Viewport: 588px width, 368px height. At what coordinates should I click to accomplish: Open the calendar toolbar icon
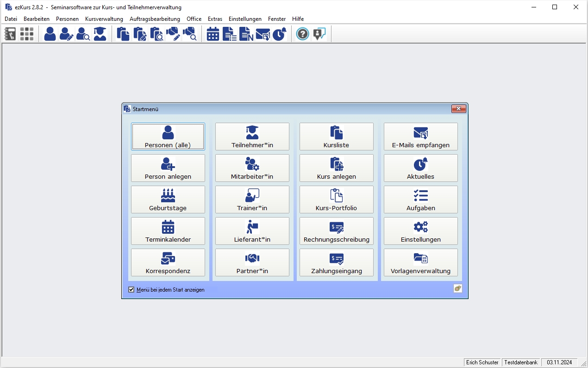coord(213,34)
